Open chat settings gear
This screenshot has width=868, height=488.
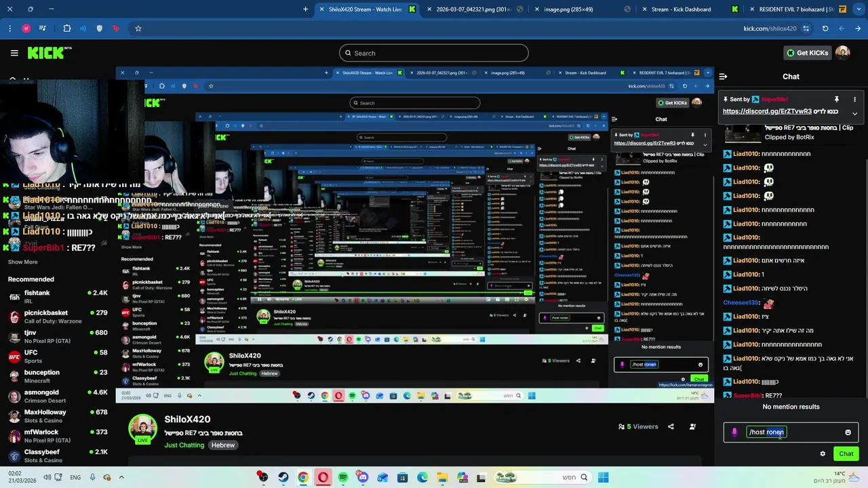(x=823, y=454)
